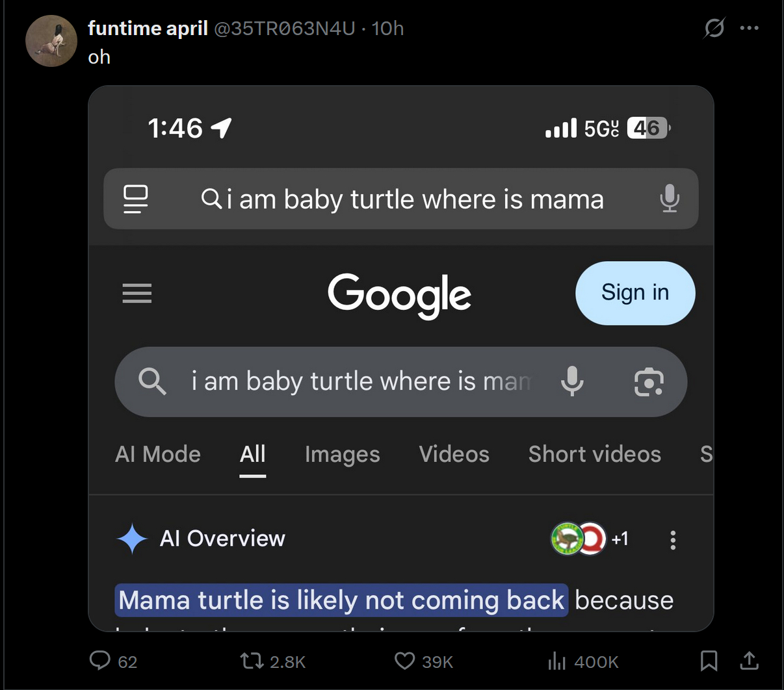This screenshot has height=690, width=784.
Task: Share the tweet via upload icon
Action: pyautogui.click(x=749, y=661)
